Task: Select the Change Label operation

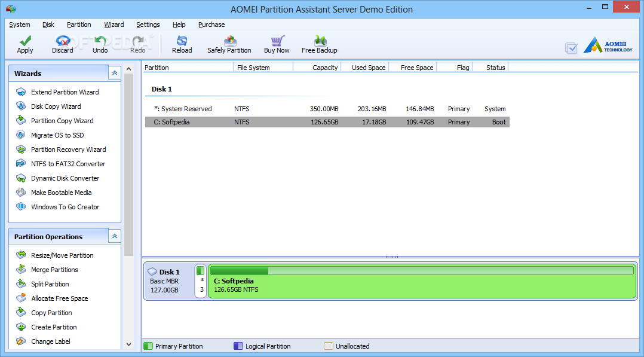Action: tap(51, 342)
